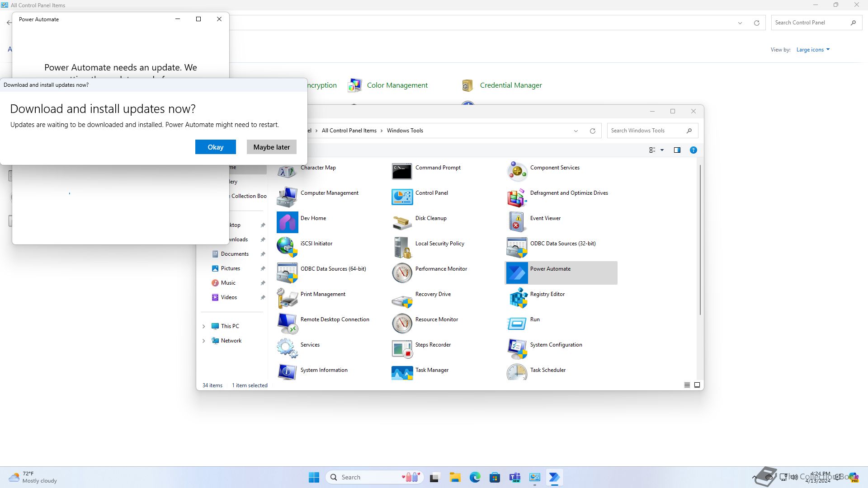Click the Search Windows Tools field
The image size is (868, 488).
(652, 131)
